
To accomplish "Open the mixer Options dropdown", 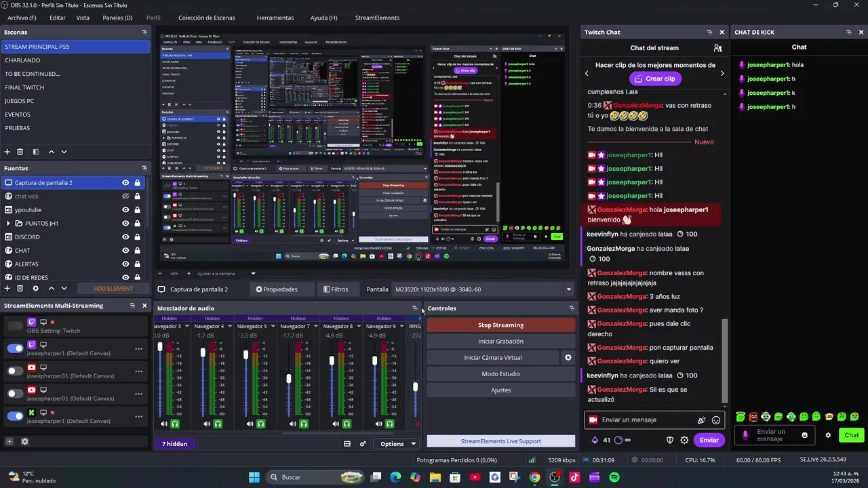I will (398, 444).
